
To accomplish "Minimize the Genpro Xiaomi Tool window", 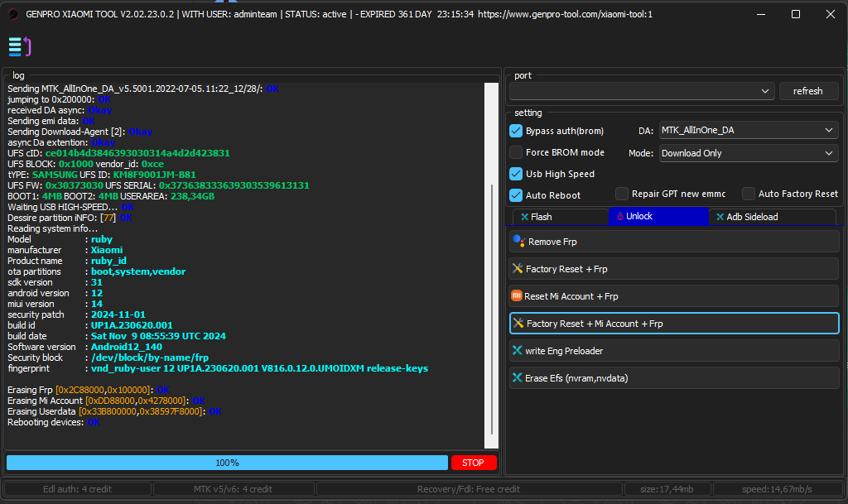I will 761,14.
